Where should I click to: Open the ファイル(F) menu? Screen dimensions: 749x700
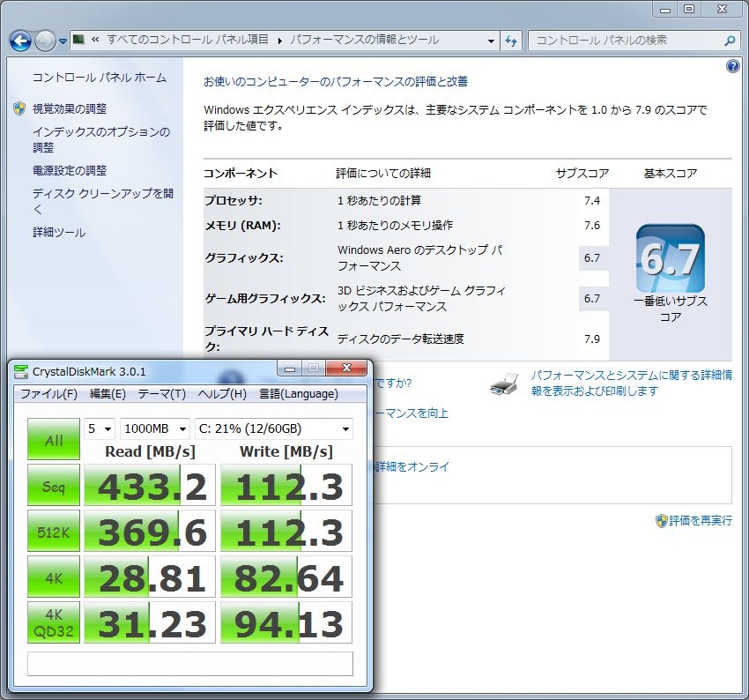tap(48, 394)
